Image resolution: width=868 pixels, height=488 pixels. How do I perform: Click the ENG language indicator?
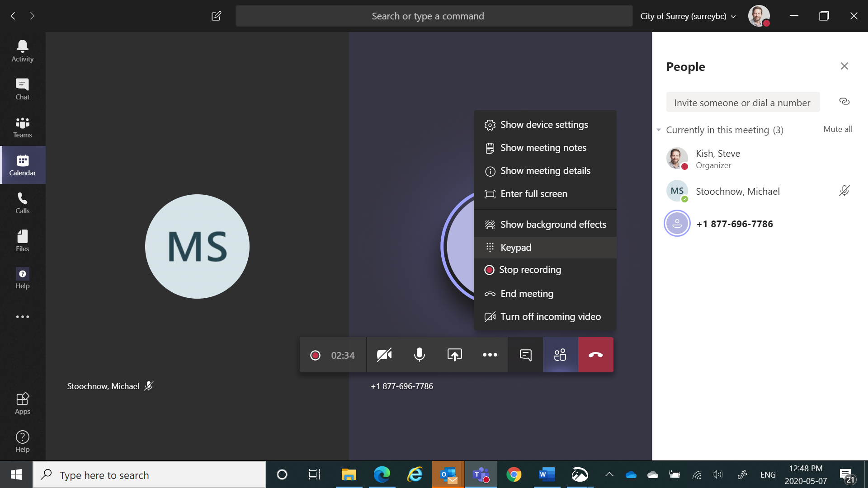(x=768, y=474)
